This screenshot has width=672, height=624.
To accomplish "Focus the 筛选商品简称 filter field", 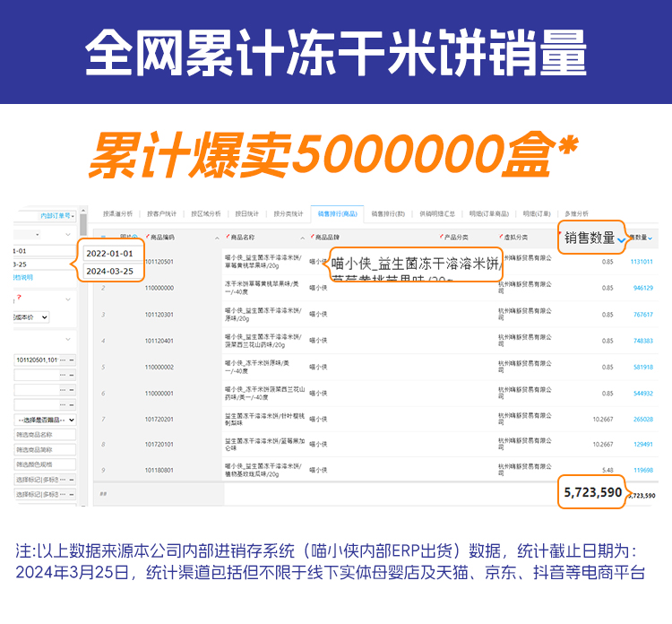I will pos(45,449).
